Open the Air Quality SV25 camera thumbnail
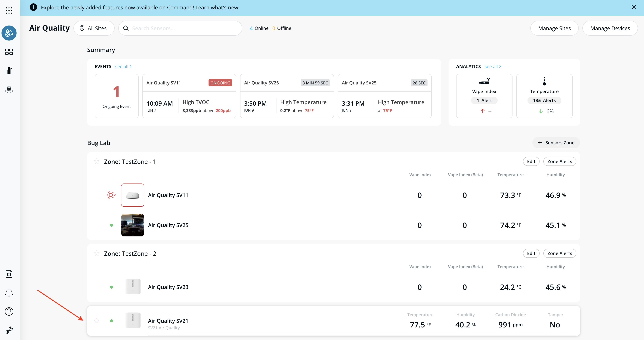 (x=132, y=225)
